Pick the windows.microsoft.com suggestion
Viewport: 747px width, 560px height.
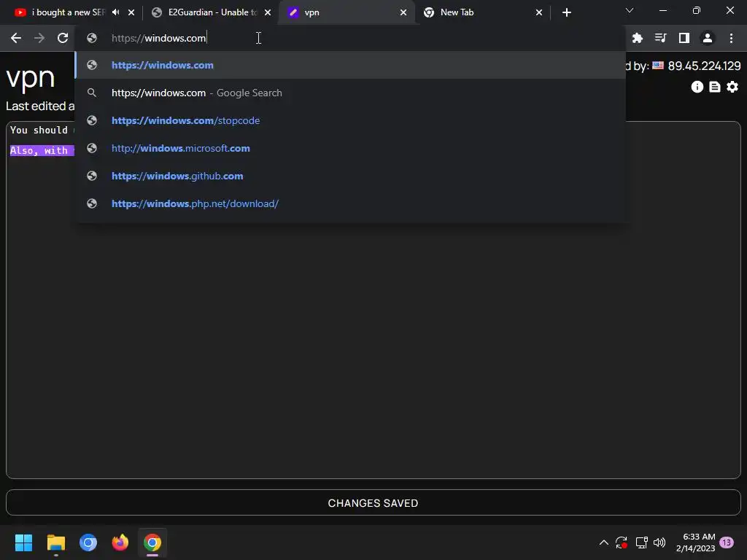pos(350,148)
